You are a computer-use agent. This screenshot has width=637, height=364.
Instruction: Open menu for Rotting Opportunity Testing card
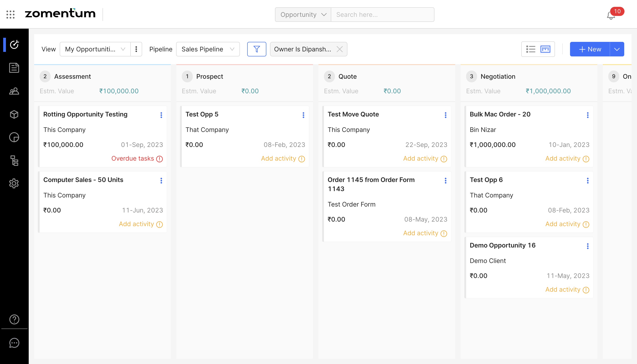pyautogui.click(x=161, y=115)
